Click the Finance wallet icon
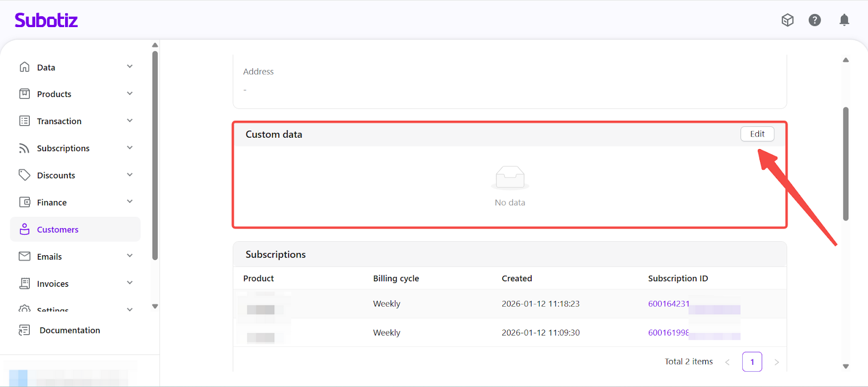This screenshot has width=868, height=387. click(x=24, y=202)
